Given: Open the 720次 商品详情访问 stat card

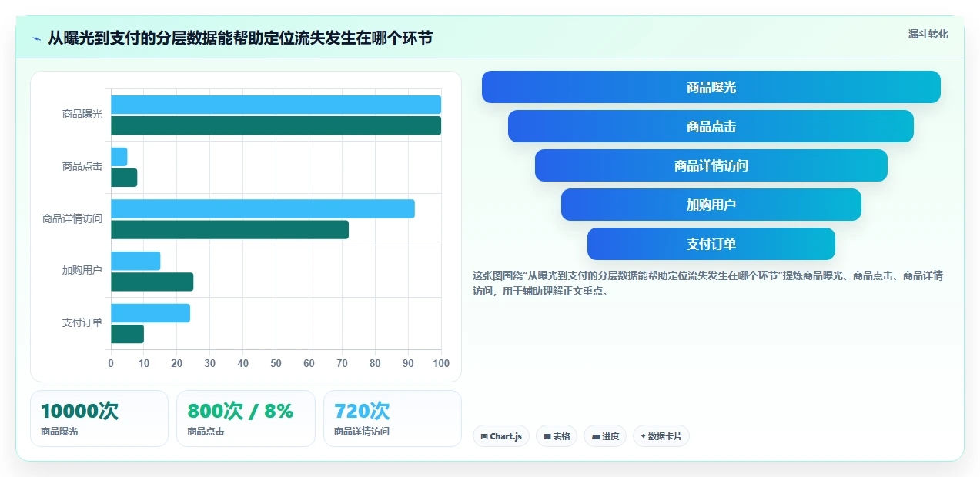Looking at the screenshot, I should pos(393,419).
